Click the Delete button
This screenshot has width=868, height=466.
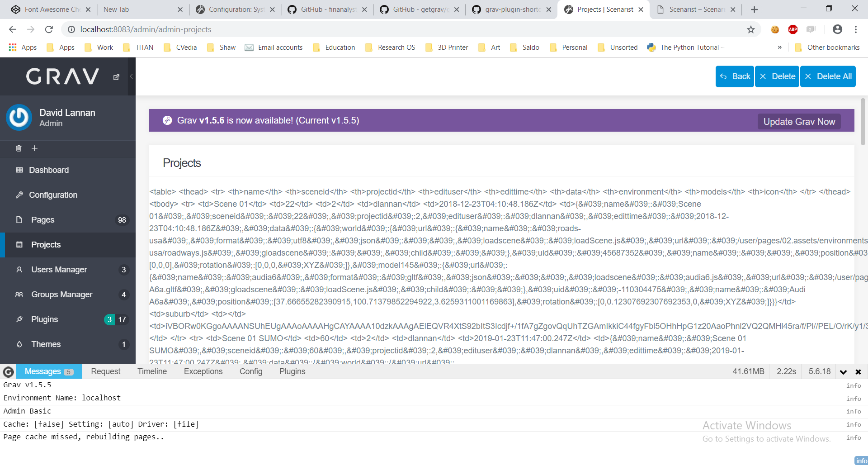(777, 76)
